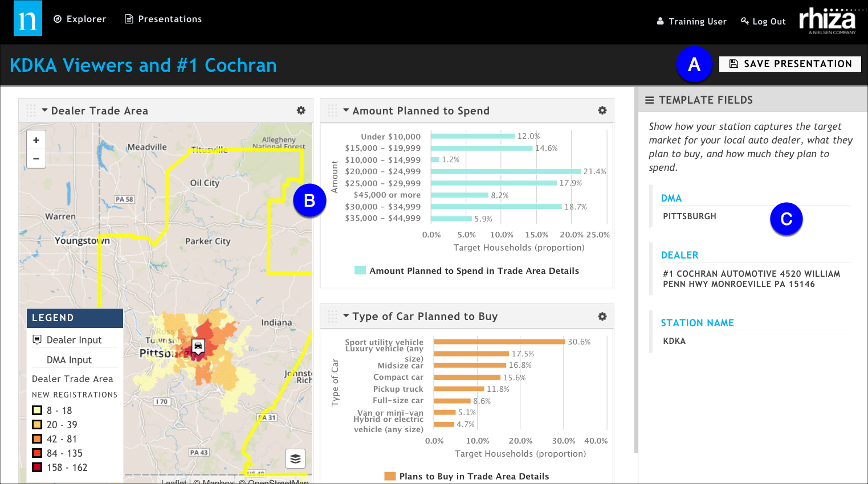Toggle Amount Planned to Spend legend series
Image resolution: width=868 pixels, height=484 pixels.
(x=467, y=270)
